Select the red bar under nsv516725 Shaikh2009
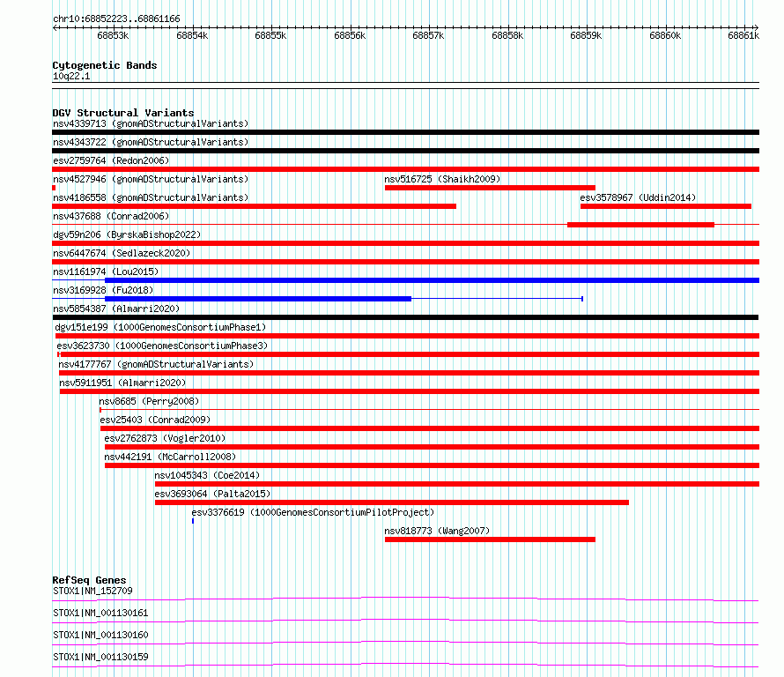 [490, 188]
